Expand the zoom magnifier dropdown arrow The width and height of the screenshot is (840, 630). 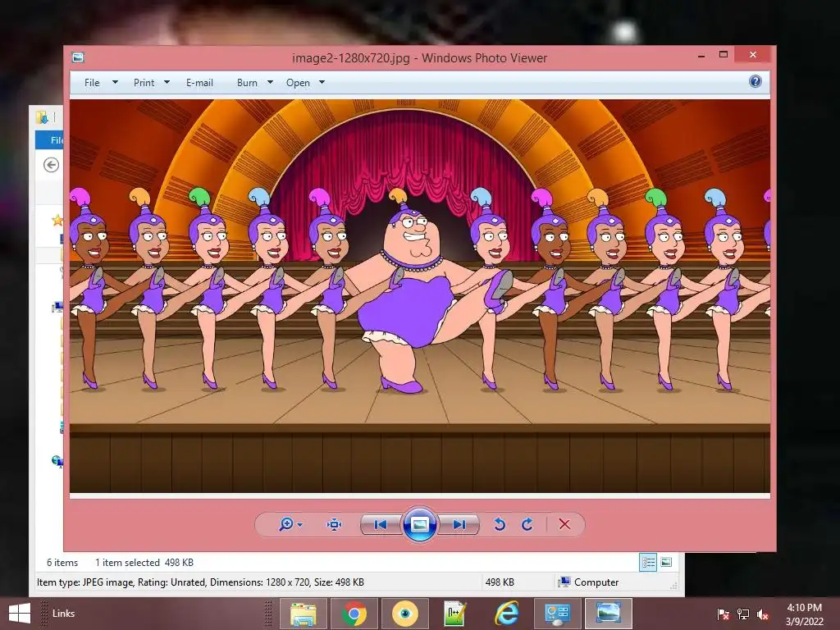pyautogui.click(x=300, y=524)
